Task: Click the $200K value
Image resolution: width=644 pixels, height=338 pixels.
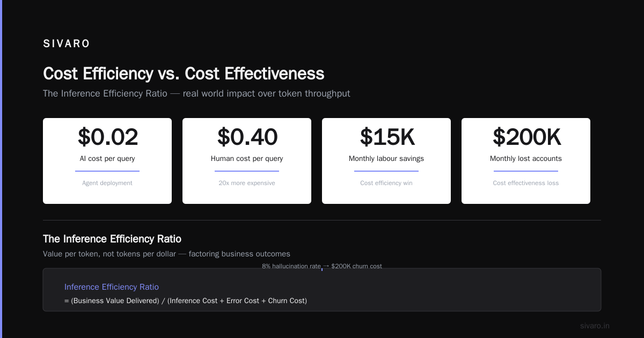Action: (526, 137)
